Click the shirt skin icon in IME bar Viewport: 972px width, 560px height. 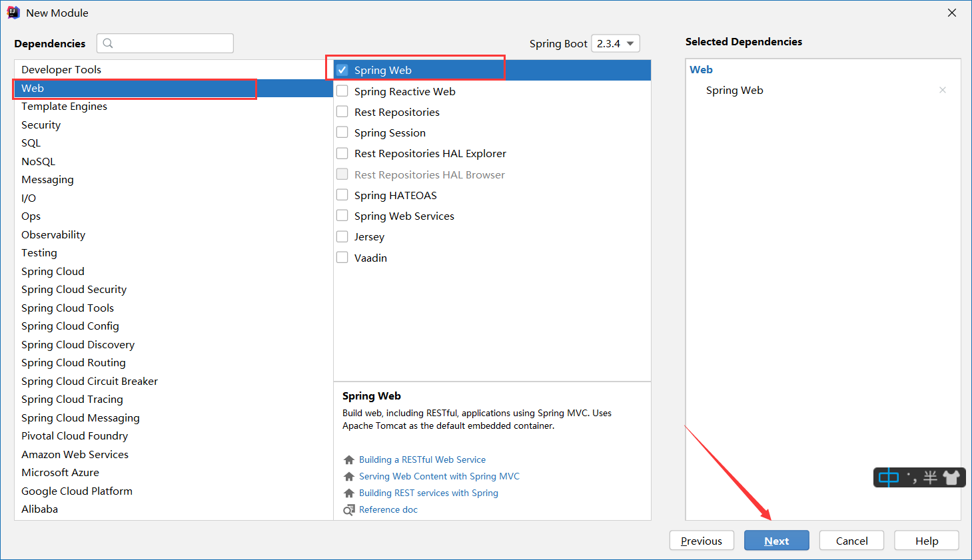pos(951,477)
